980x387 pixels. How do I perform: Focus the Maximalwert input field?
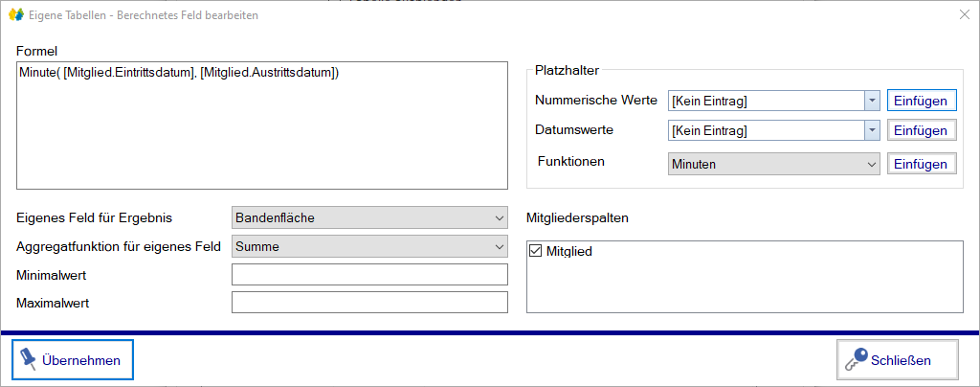point(369,303)
